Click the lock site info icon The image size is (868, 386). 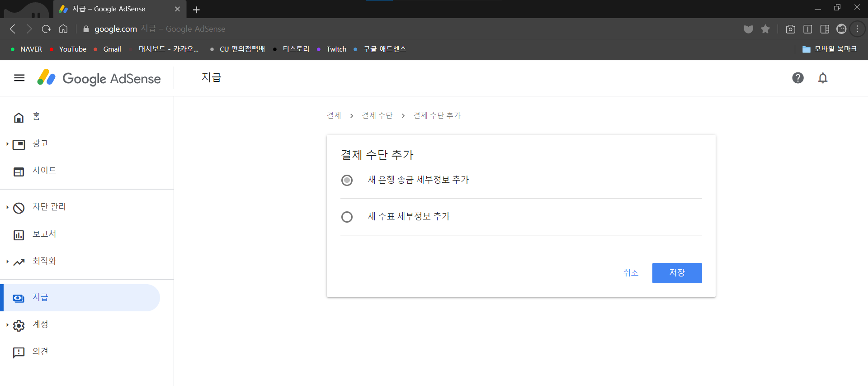86,29
